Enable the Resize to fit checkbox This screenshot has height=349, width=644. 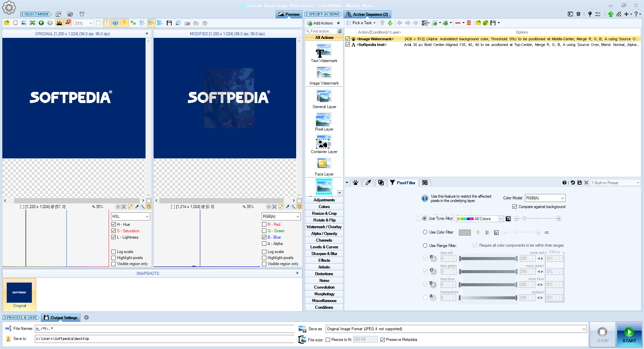coord(328,340)
